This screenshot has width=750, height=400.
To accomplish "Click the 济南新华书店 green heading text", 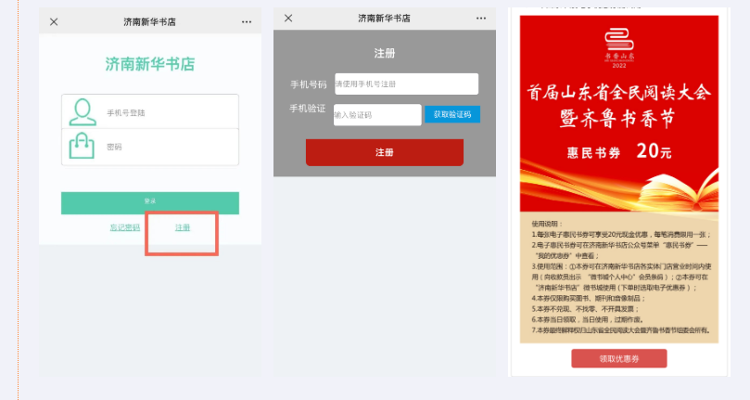I will [x=150, y=64].
